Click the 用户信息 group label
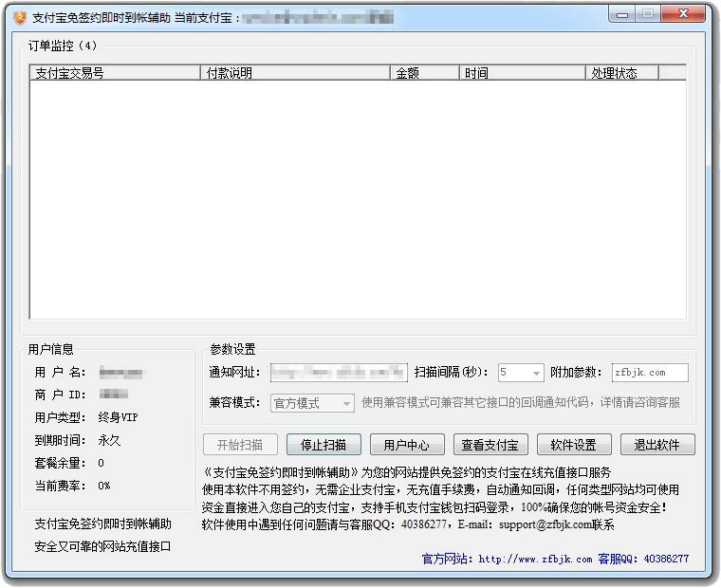Screen dimensions: 721x588 click(50, 349)
